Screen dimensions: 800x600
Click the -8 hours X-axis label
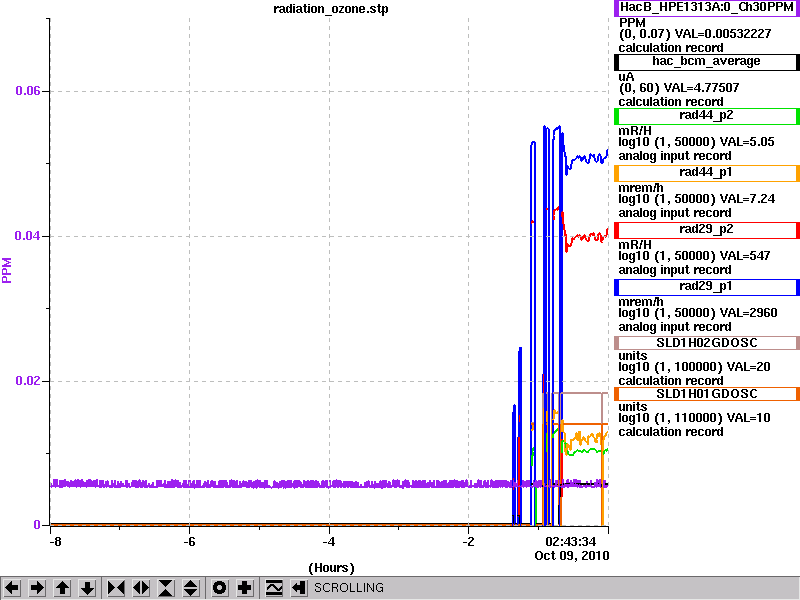coord(55,542)
